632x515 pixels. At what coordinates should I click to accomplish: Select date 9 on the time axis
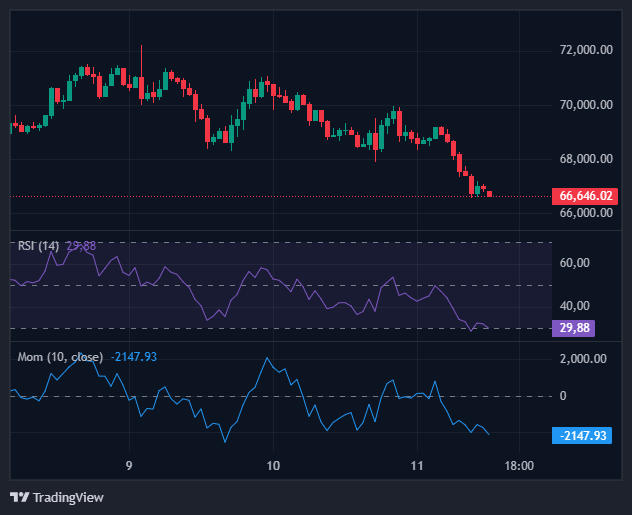[129, 466]
